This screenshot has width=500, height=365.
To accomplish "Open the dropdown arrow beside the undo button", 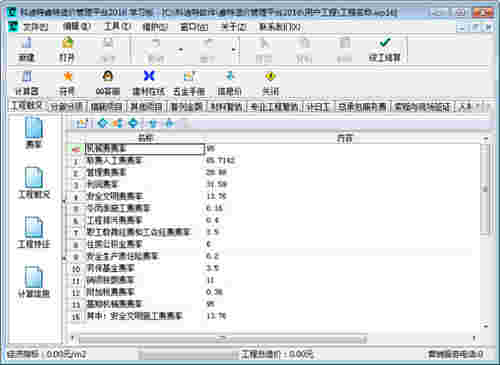I will click(x=181, y=50).
